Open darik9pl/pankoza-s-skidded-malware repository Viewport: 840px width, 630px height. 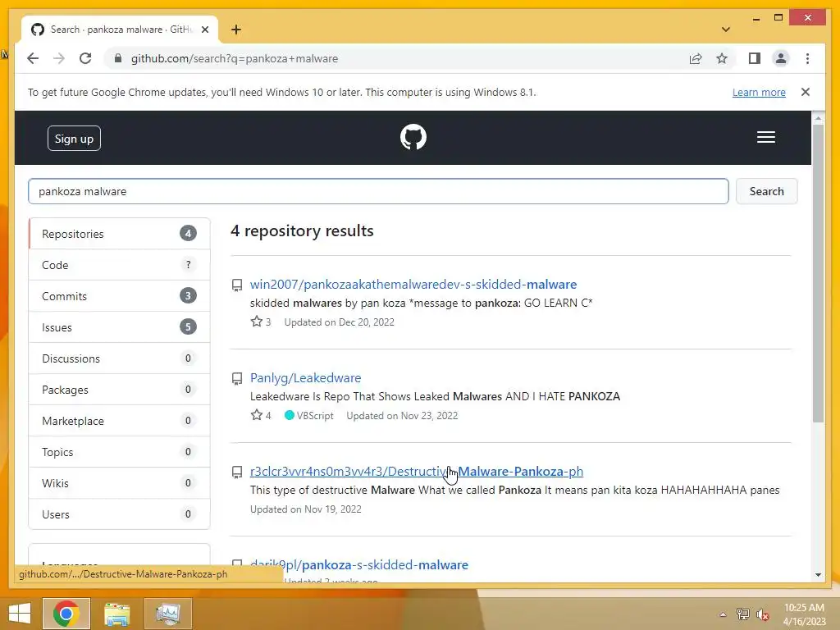click(359, 564)
